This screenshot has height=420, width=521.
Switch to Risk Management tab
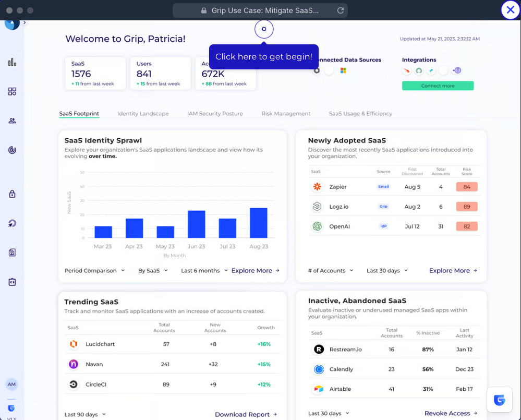pyautogui.click(x=286, y=114)
